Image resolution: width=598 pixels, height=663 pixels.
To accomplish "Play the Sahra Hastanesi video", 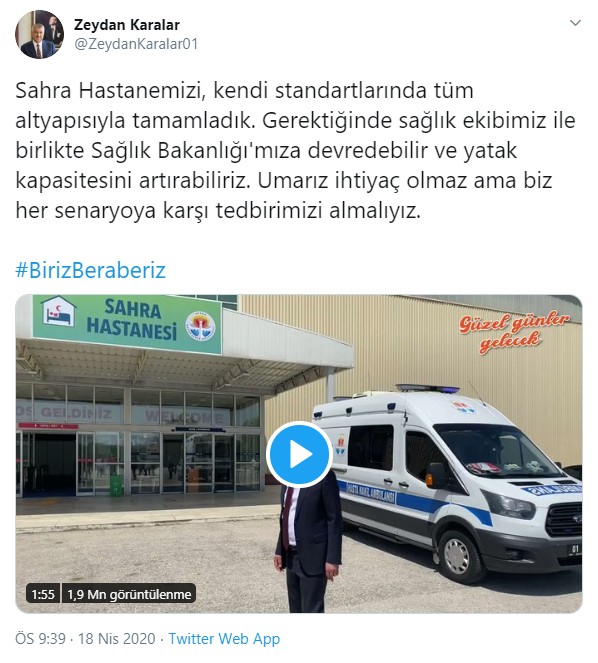I will 299,455.
